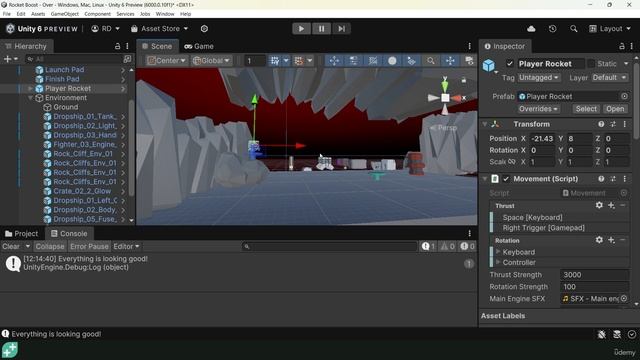640x360 pixels.
Task: Open the Transform component help icon
Action: 601,124
